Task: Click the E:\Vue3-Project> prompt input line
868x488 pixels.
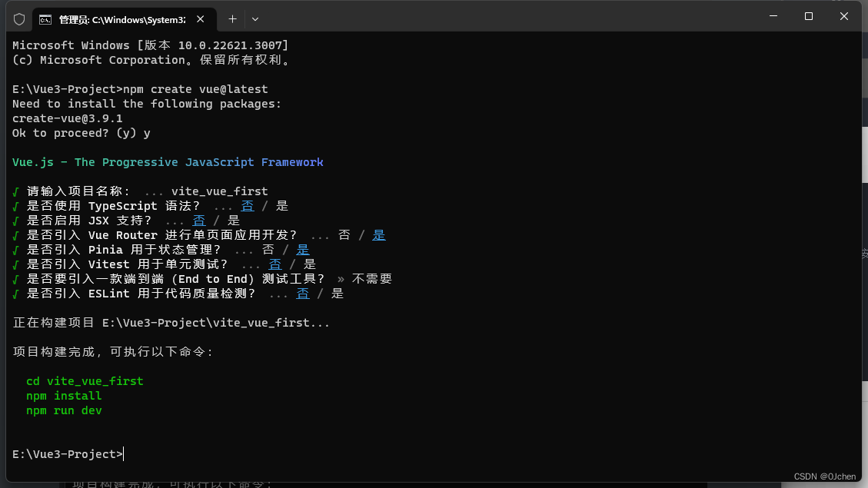Action: click(x=68, y=454)
